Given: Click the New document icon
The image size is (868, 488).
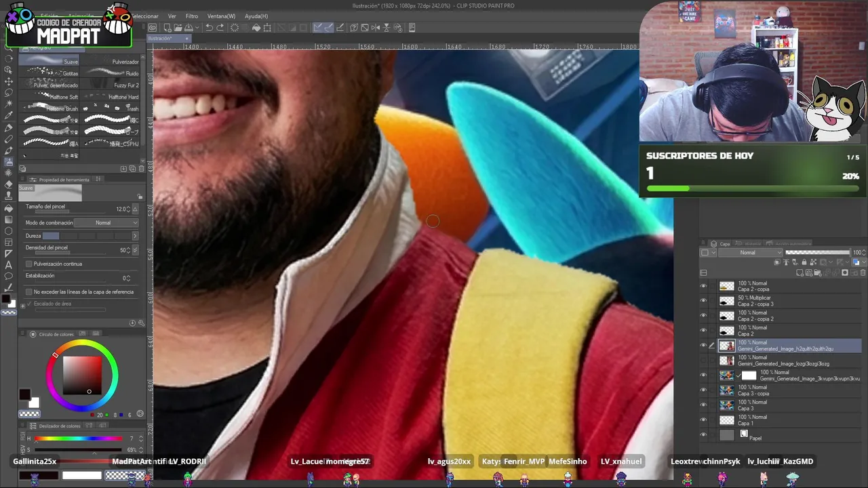Looking at the screenshot, I should click(167, 28).
